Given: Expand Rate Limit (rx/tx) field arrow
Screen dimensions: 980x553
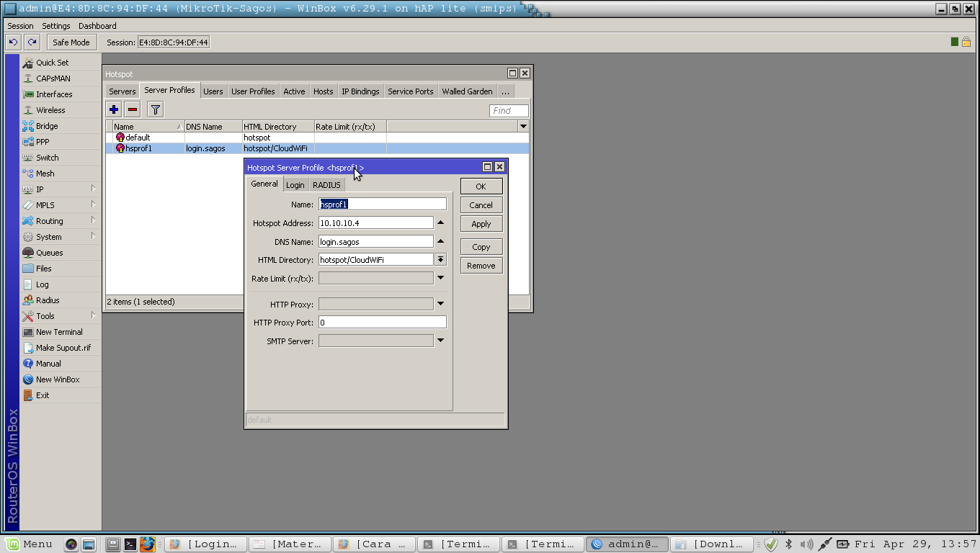Looking at the screenshot, I should pyautogui.click(x=441, y=278).
